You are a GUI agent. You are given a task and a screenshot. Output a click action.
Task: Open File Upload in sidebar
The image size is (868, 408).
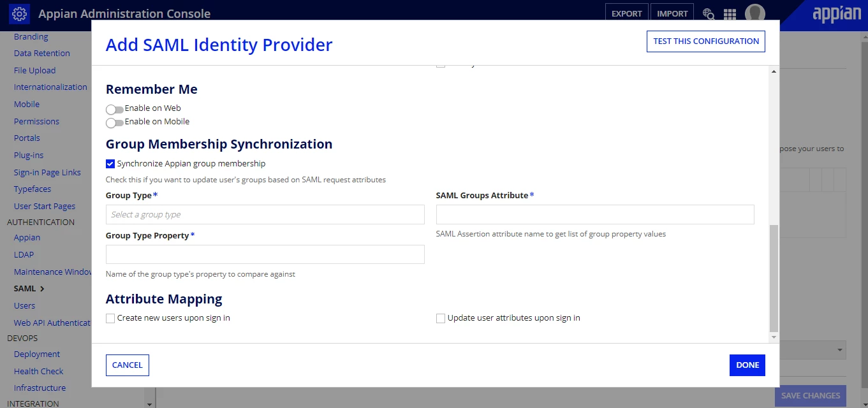[35, 71]
